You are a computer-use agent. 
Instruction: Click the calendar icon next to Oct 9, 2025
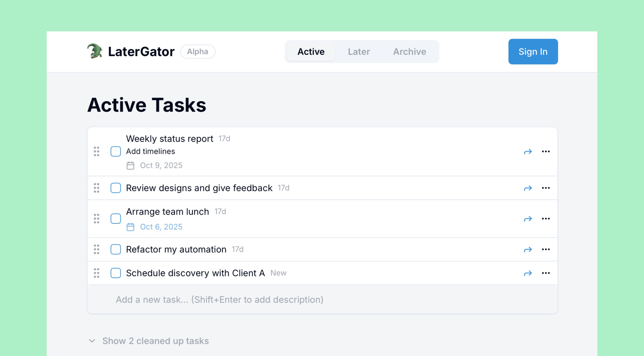click(x=130, y=165)
